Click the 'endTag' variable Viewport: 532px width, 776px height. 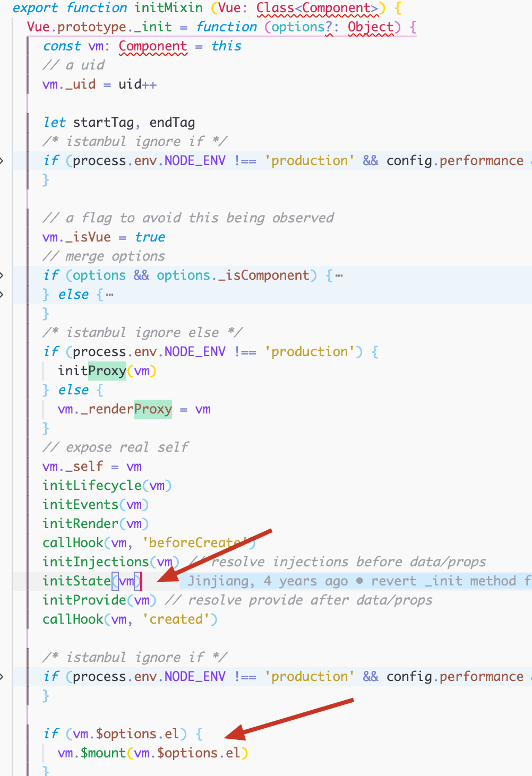[x=173, y=123]
